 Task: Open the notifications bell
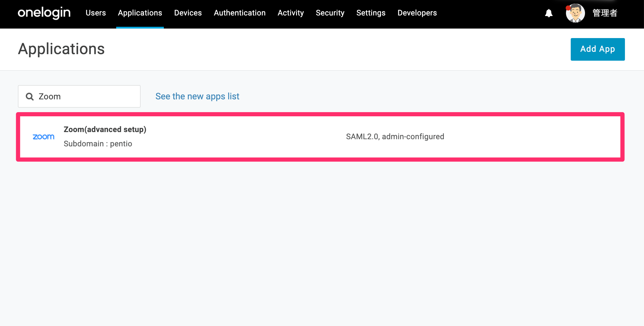pos(549,13)
